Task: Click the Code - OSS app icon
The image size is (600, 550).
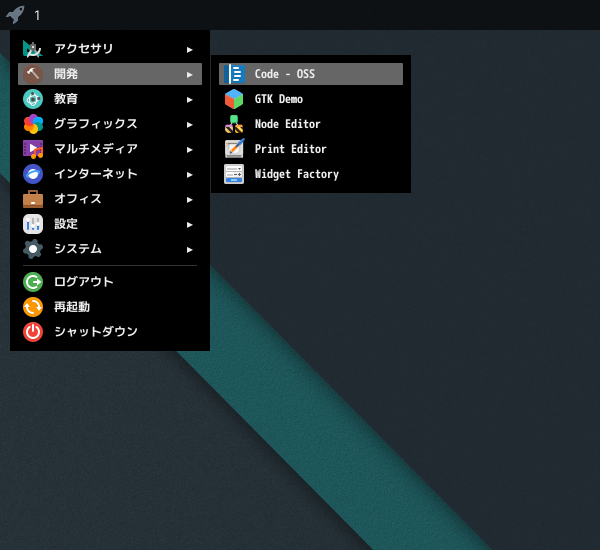Action: [x=234, y=74]
